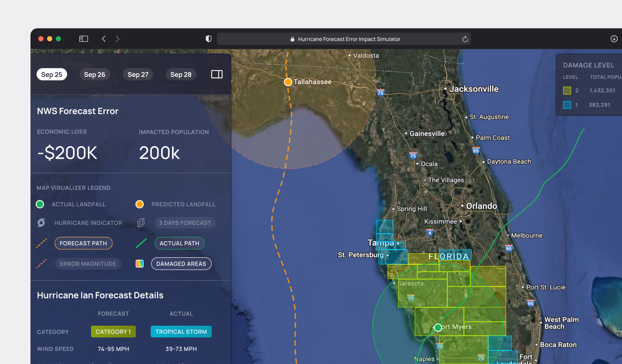Collapse the panel with split-view icon

(x=217, y=74)
